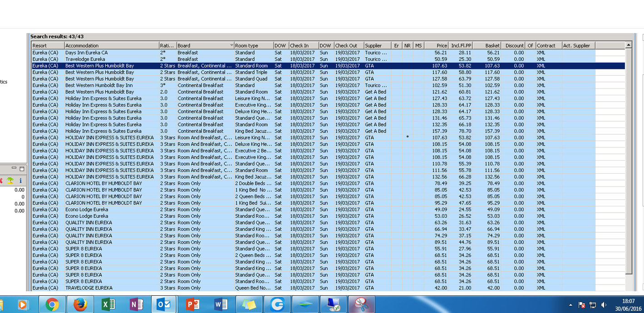Sort by the Discount column header
Screen dimensions: 644x313
tap(513, 46)
